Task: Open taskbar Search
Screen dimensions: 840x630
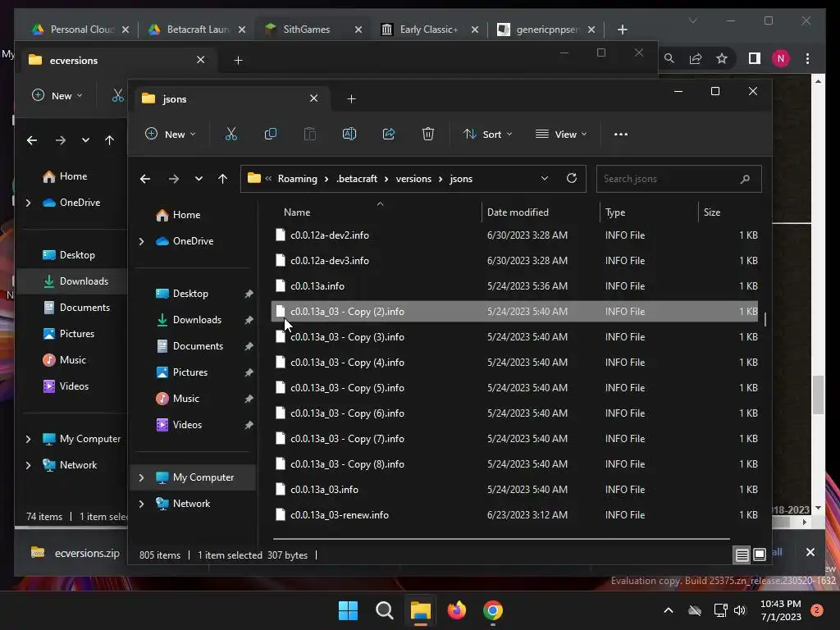Action: pyautogui.click(x=384, y=610)
